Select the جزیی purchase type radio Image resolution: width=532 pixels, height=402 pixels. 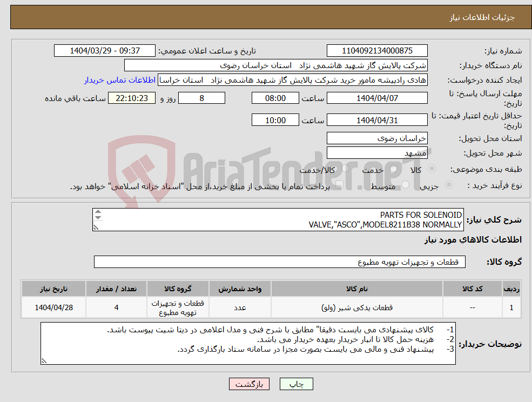[448, 185]
